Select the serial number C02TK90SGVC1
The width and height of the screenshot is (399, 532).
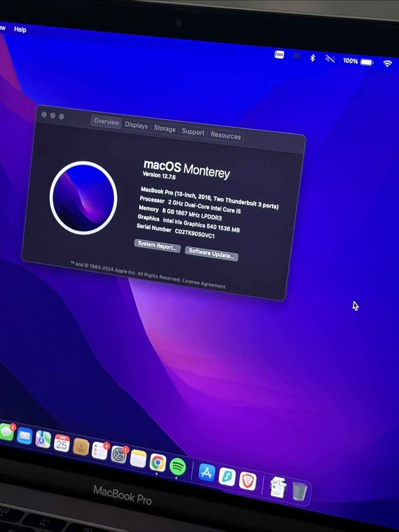[x=195, y=233]
